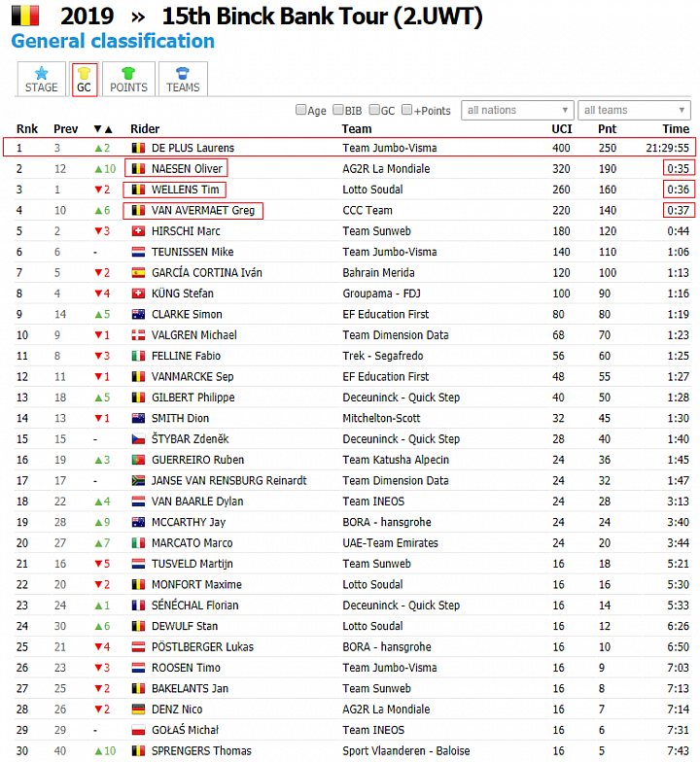
Task: Click German flag beside DENZ Nico
Action: point(138,710)
